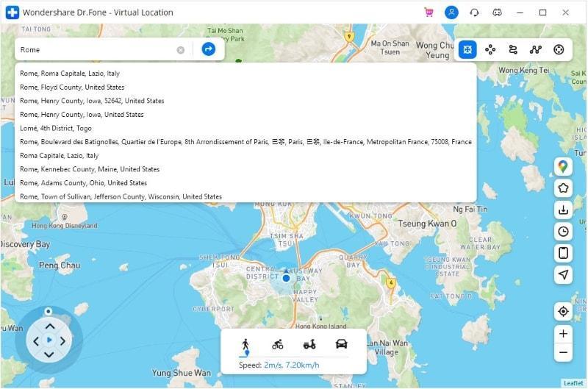Select walking speed mode
This screenshot has height=389, width=588.
245,343
